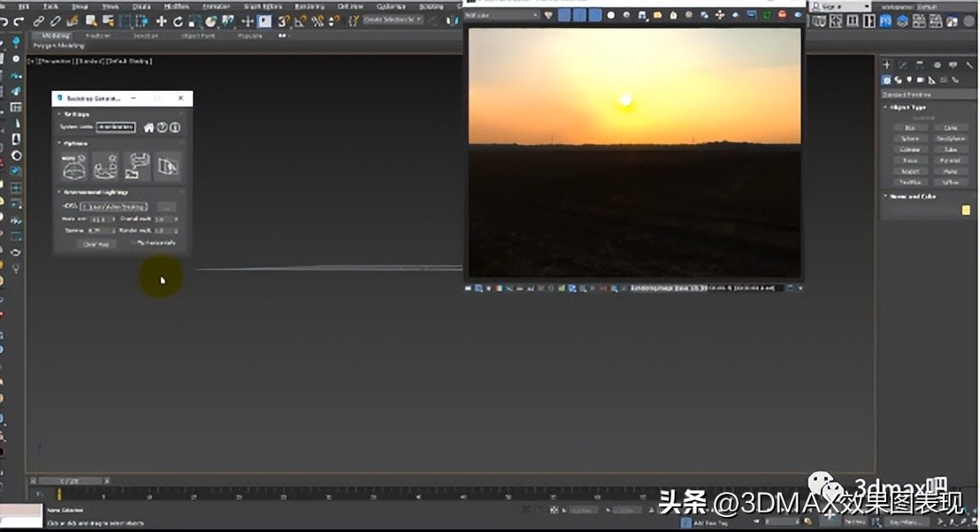Image resolution: width=980 pixels, height=532 pixels.
Task: Open the Rendering menu
Action: tap(308, 6)
